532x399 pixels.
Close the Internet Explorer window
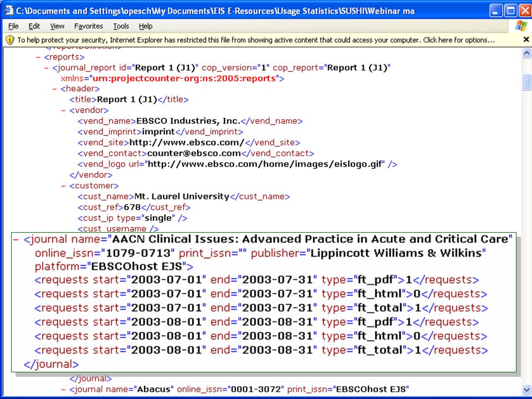(x=525, y=11)
